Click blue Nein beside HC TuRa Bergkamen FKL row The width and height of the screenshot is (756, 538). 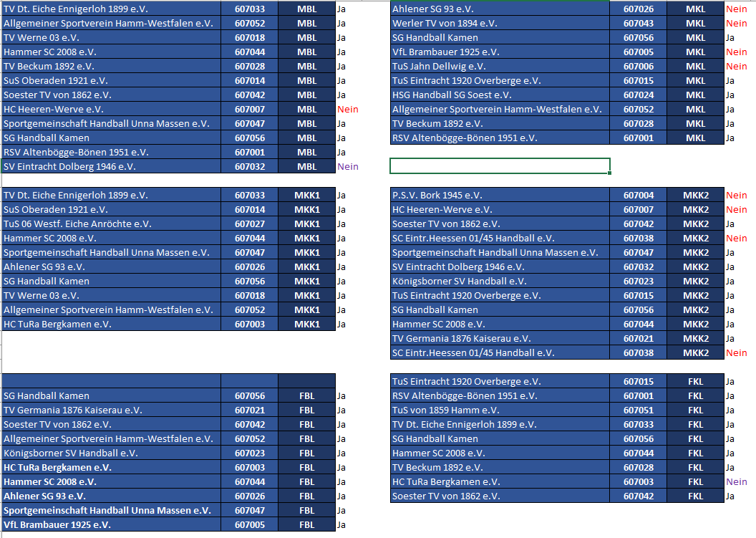click(736, 482)
